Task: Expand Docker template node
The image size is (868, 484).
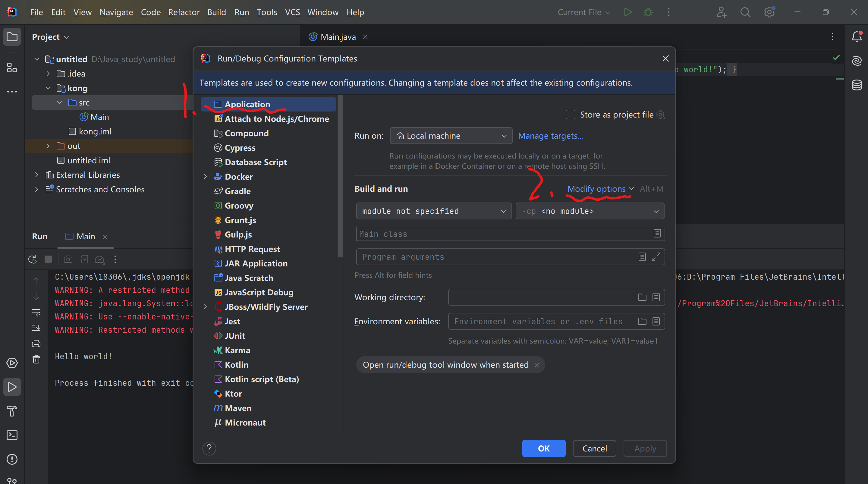Action: 205,177
